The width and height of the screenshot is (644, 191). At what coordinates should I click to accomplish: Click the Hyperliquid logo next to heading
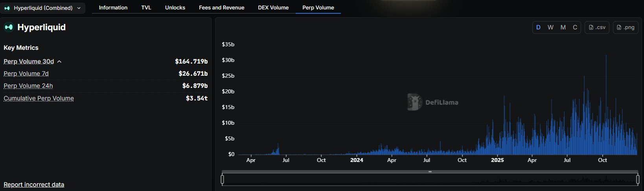click(x=9, y=27)
